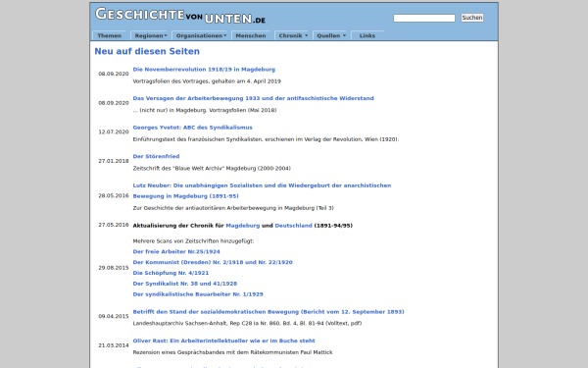588x368 pixels.
Task: Open Die Schöpfung Nr. 4/1921
Action: coord(171,273)
